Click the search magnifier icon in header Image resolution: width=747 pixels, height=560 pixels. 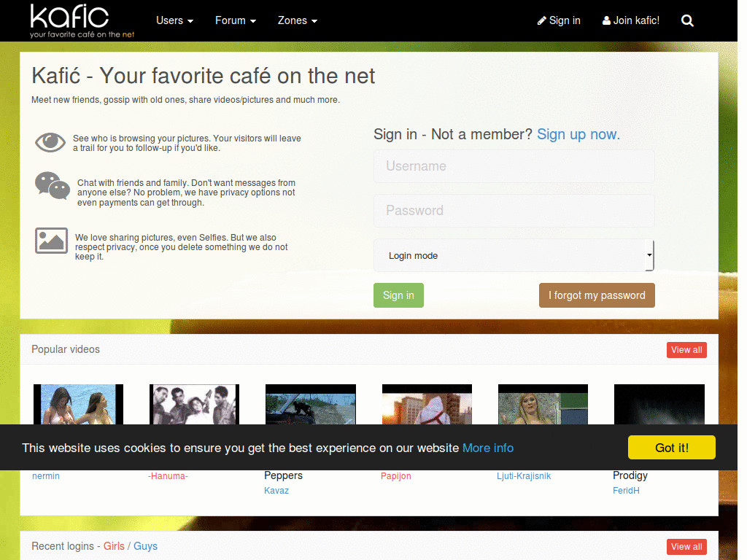tap(687, 20)
